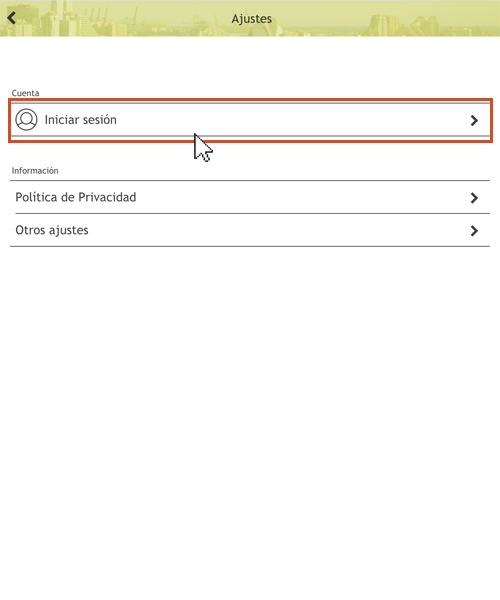This screenshot has width=500, height=600.
Task: Click the middle of the Política de Privacidad row
Action: tap(250, 197)
